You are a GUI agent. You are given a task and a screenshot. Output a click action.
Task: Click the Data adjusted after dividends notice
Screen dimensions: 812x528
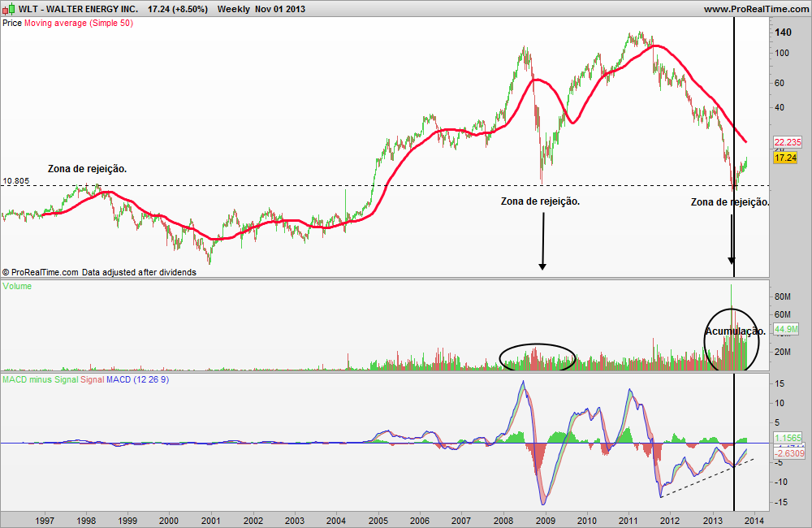point(139,272)
